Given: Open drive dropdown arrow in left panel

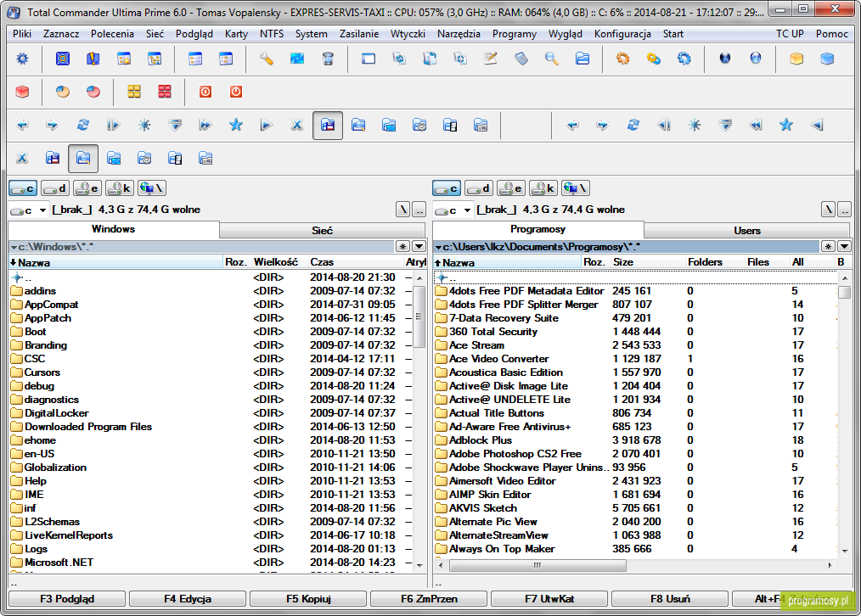Looking at the screenshot, I should pos(42,210).
